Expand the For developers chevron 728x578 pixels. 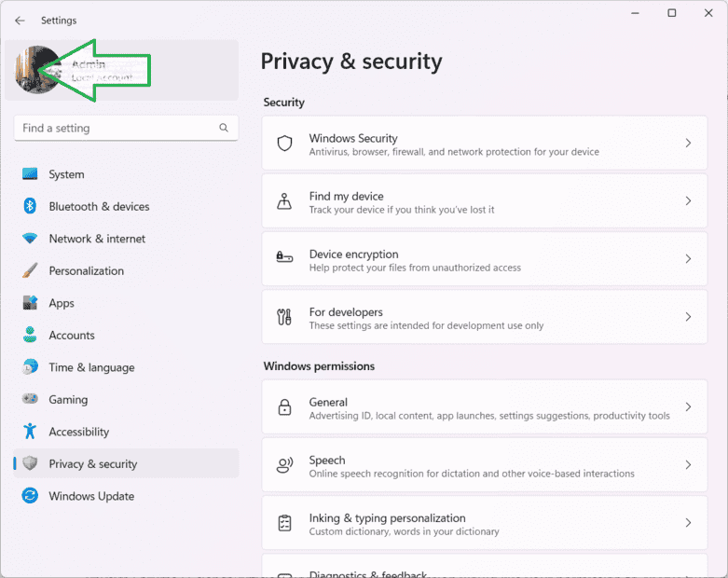click(688, 317)
